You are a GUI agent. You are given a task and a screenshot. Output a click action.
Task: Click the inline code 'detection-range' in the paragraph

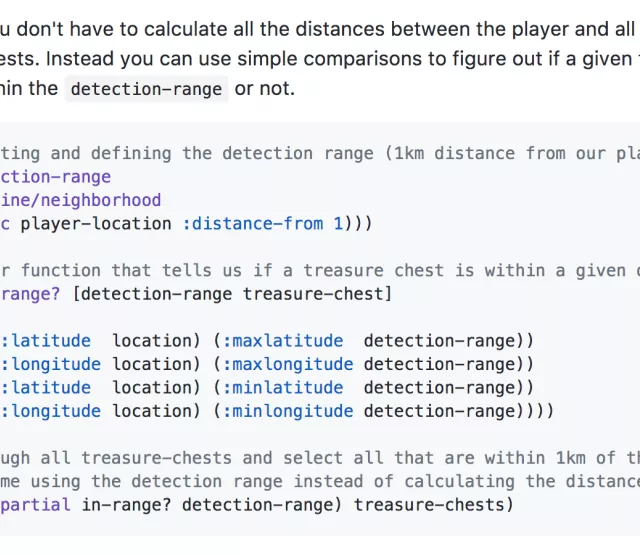click(x=146, y=89)
